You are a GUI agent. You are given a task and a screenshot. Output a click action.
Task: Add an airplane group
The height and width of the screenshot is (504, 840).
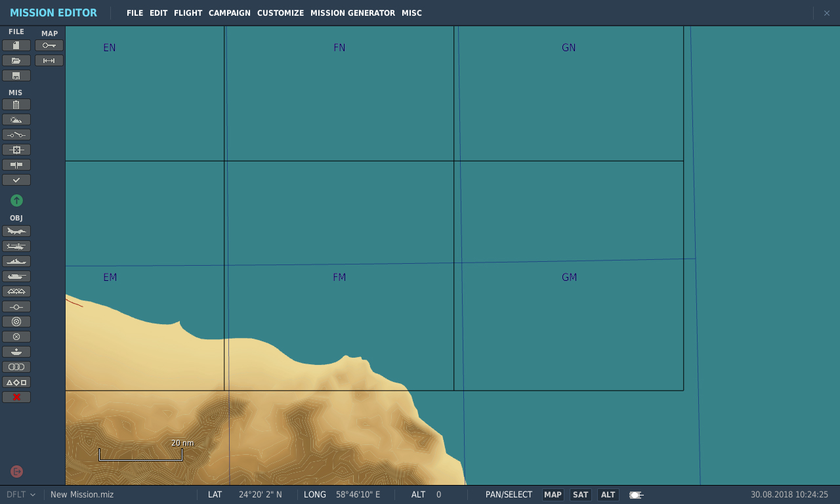[x=16, y=231]
